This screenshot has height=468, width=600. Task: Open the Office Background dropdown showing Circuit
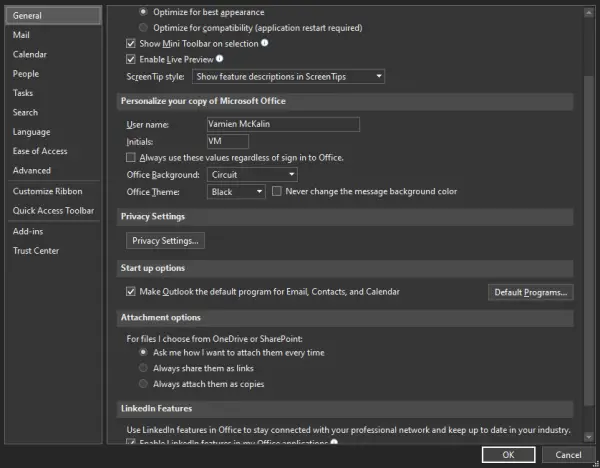coord(252,175)
